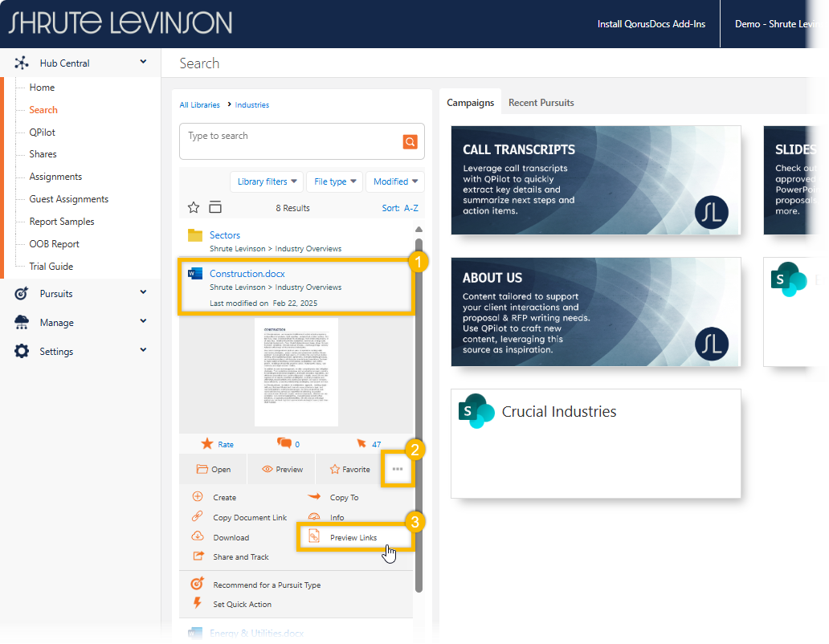
Task: Click the Construction document preview thumbnail
Action: pyautogui.click(x=296, y=372)
